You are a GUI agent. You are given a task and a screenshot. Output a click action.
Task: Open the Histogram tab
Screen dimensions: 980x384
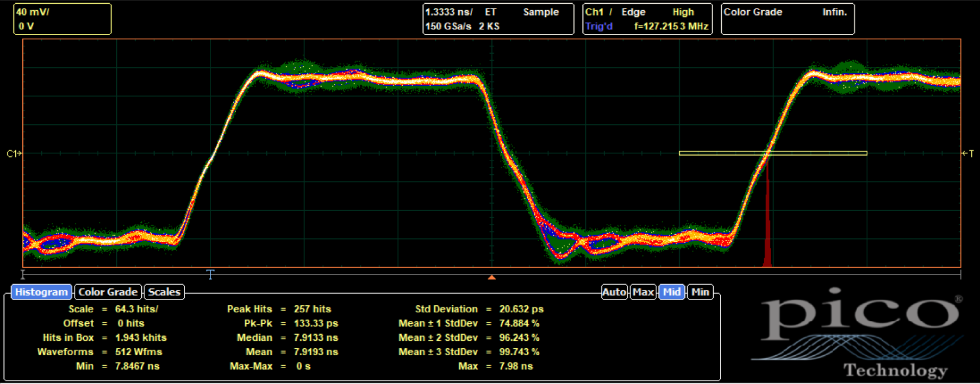tap(41, 292)
